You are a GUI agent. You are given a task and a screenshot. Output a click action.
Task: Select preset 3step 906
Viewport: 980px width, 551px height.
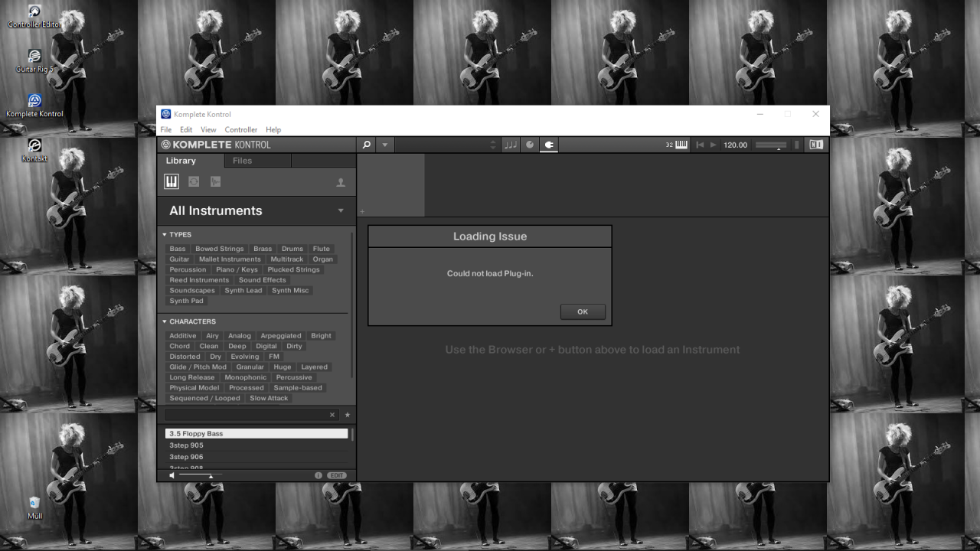(256, 457)
